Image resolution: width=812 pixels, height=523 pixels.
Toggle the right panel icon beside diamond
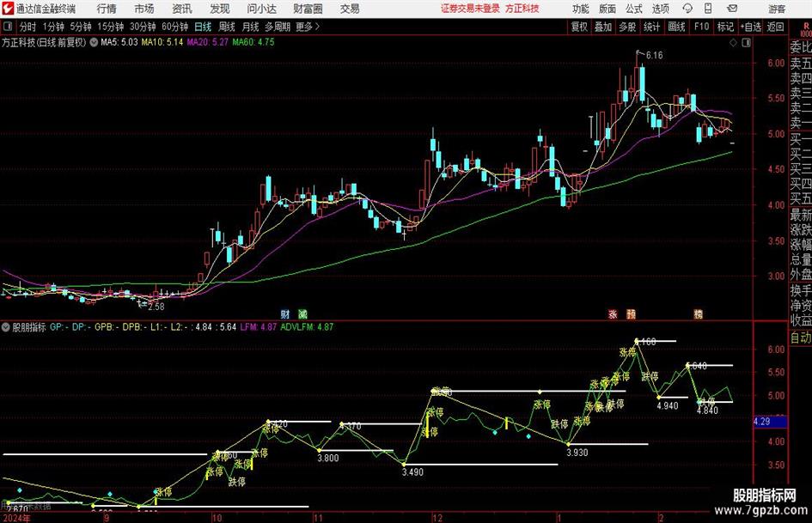[746, 43]
